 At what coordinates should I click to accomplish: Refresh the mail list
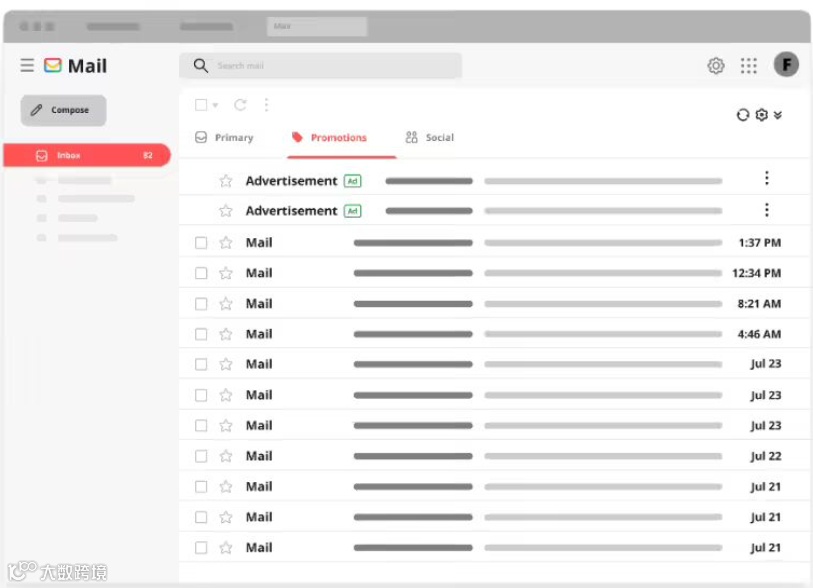[x=240, y=105]
